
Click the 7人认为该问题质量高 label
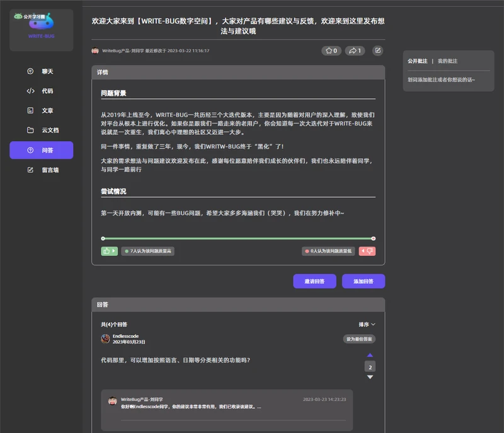[148, 251]
